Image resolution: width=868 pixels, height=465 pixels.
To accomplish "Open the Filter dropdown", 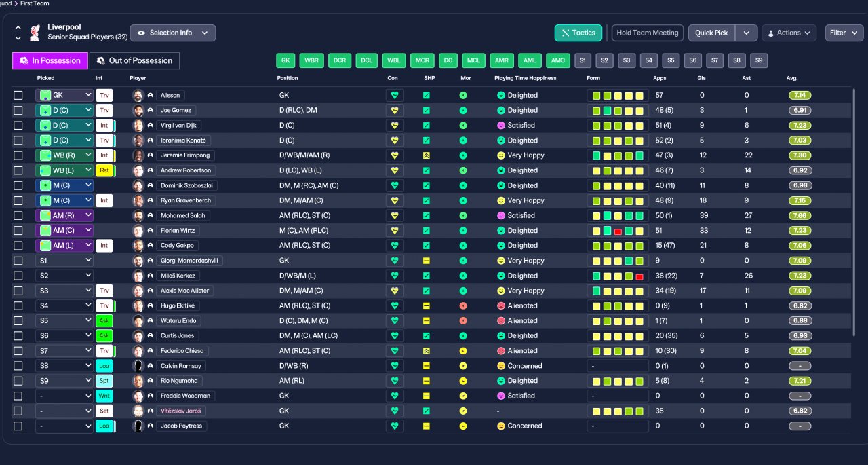I will (x=844, y=33).
